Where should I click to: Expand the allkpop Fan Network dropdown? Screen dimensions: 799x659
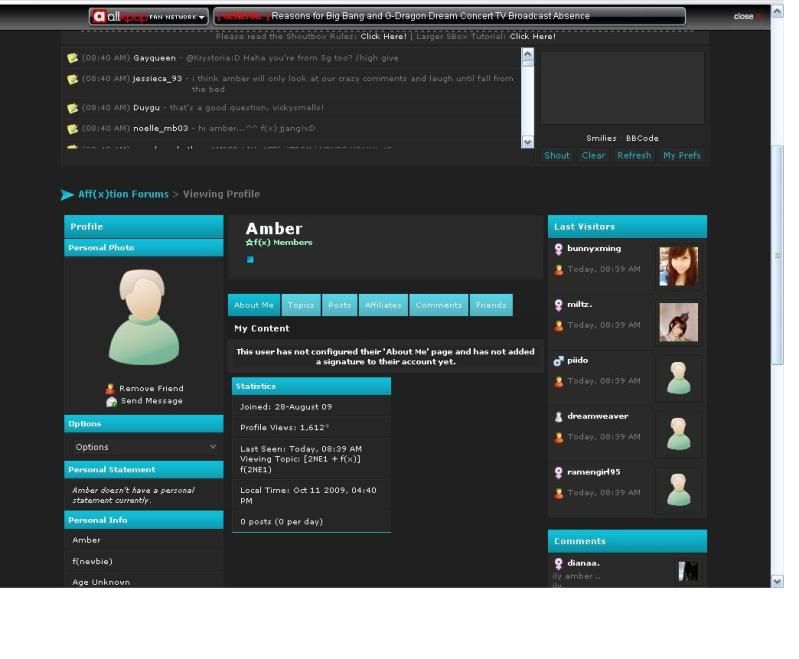point(202,17)
